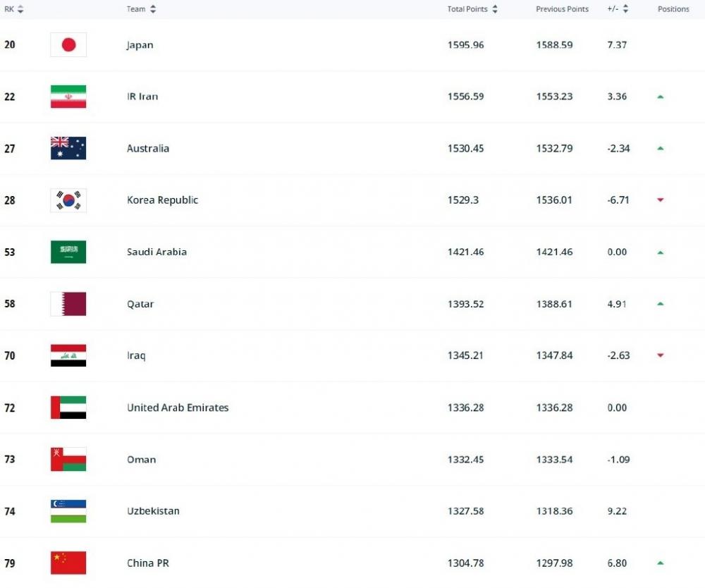Viewport: 705px width, 588px height.
Task: Click the Japan flag icon
Action: (68, 44)
